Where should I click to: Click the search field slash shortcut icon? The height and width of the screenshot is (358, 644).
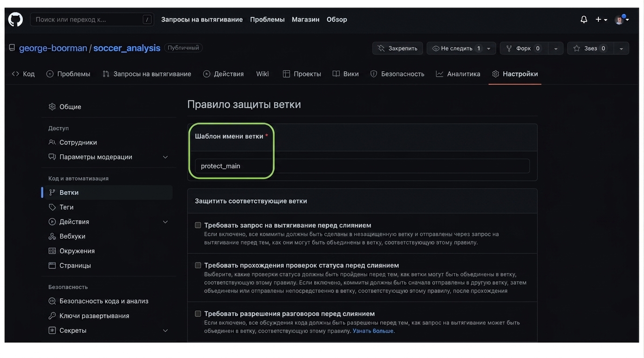pos(147,20)
